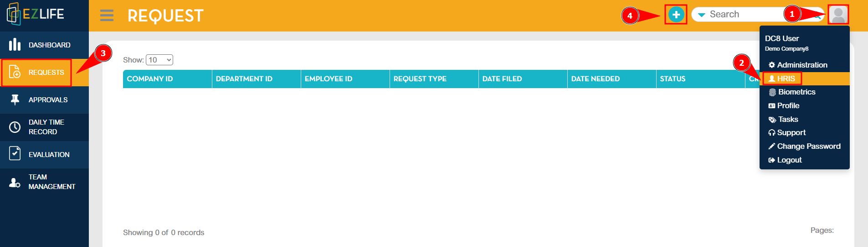The image size is (868, 247).
Task: Click the Requests document icon
Action: point(15,72)
